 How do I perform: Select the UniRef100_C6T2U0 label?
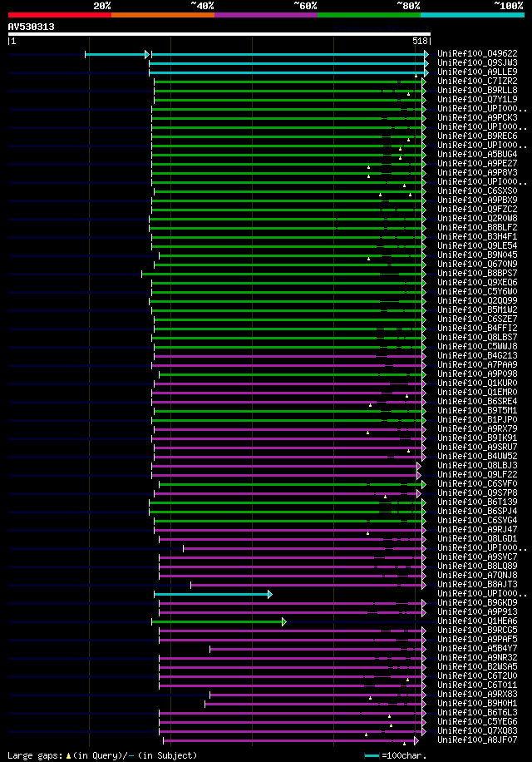(x=477, y=676)
